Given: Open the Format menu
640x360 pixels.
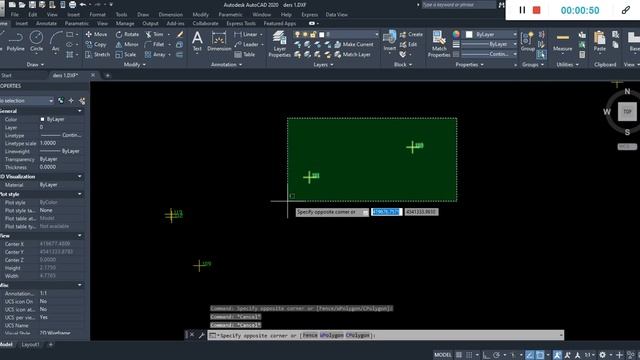Looking at the screenshot, I should pyautogui.click(x=98, y=14).
